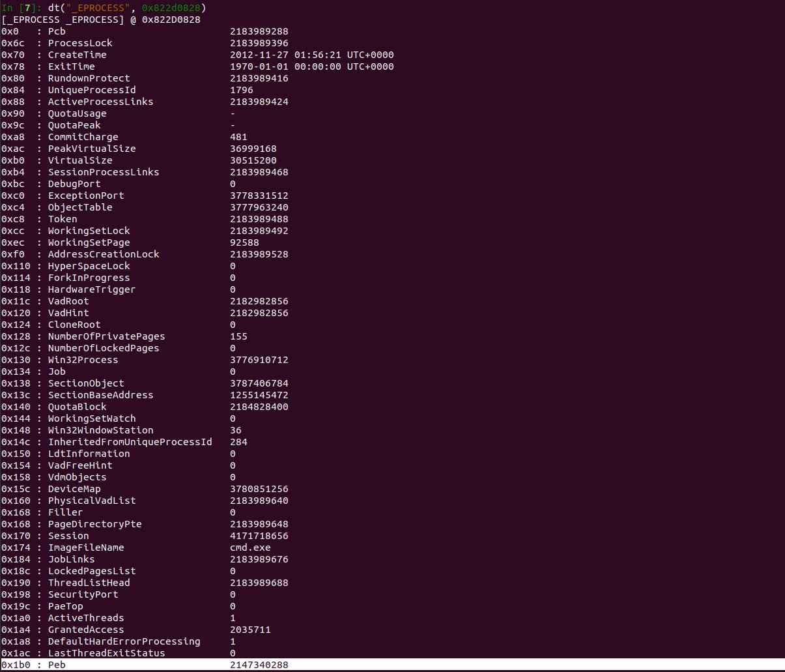This screenshot has width=785, height=672.
Task: Click the InheritedFromUniqueProcessId field name
Action: click(130, 442)
